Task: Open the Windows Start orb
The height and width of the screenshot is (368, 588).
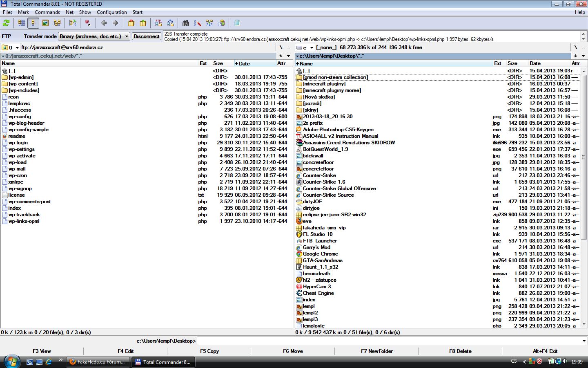Action: tap(11, 361)
